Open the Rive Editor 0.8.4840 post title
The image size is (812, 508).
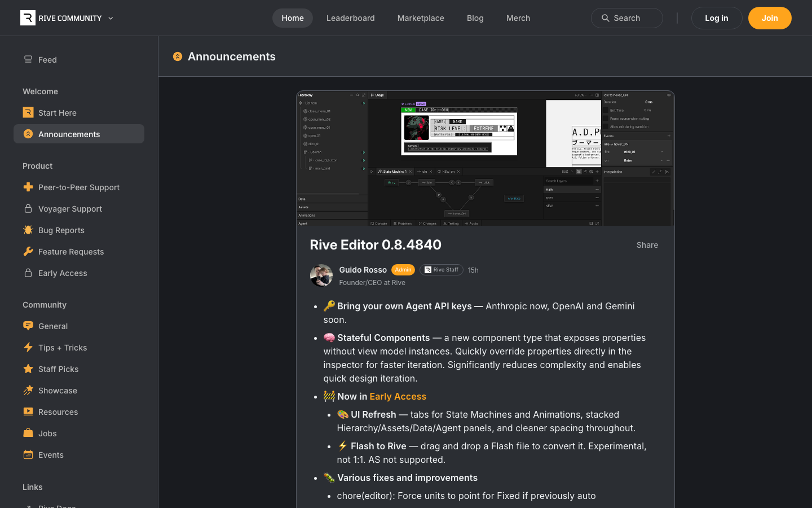point(376,244)
